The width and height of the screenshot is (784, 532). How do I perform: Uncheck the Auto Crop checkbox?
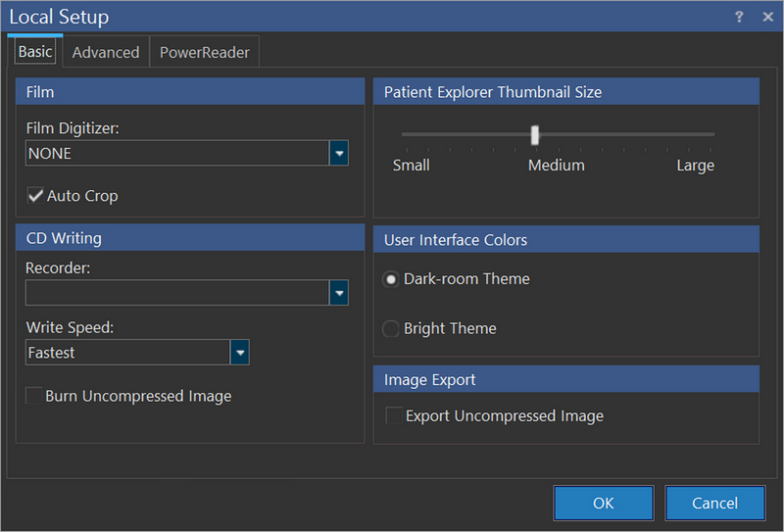click(x=36, y=196)
